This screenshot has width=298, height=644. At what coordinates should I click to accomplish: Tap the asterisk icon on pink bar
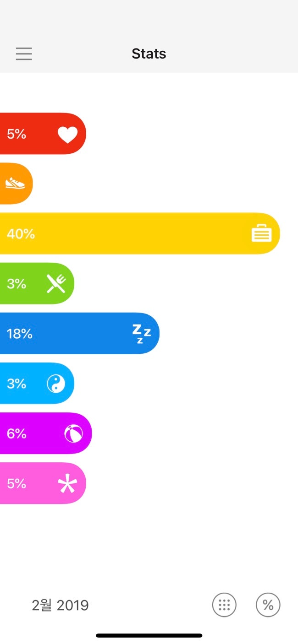point(67,484)
